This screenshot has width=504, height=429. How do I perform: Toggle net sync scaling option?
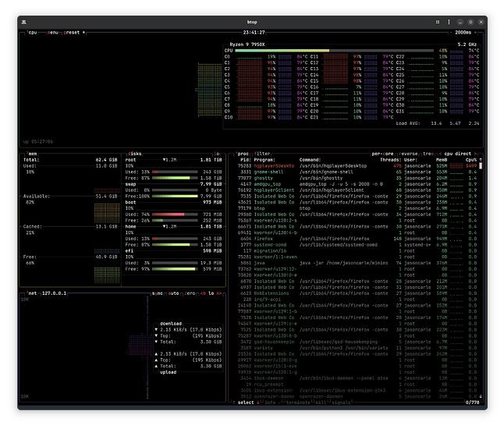pos(158,293)
